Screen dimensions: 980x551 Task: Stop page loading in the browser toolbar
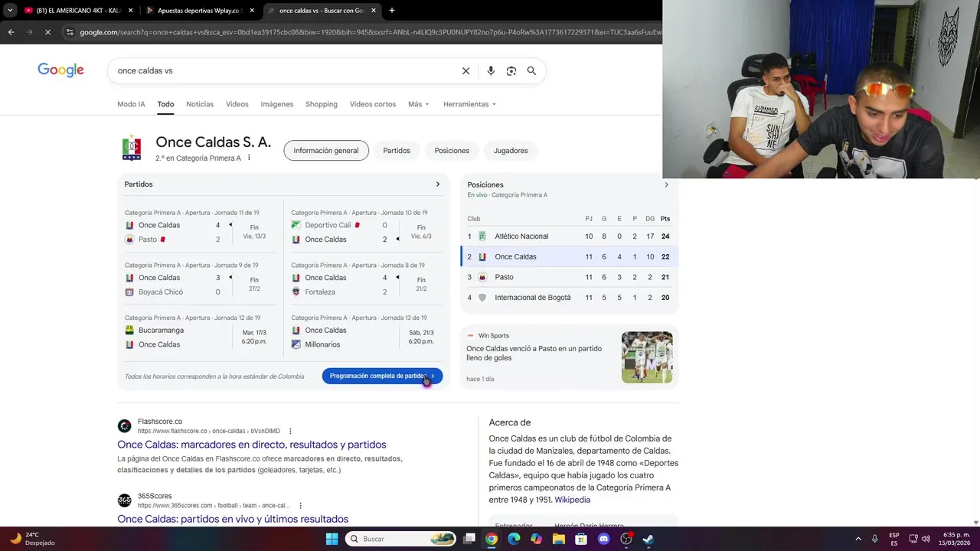click(x=47, y=32)
